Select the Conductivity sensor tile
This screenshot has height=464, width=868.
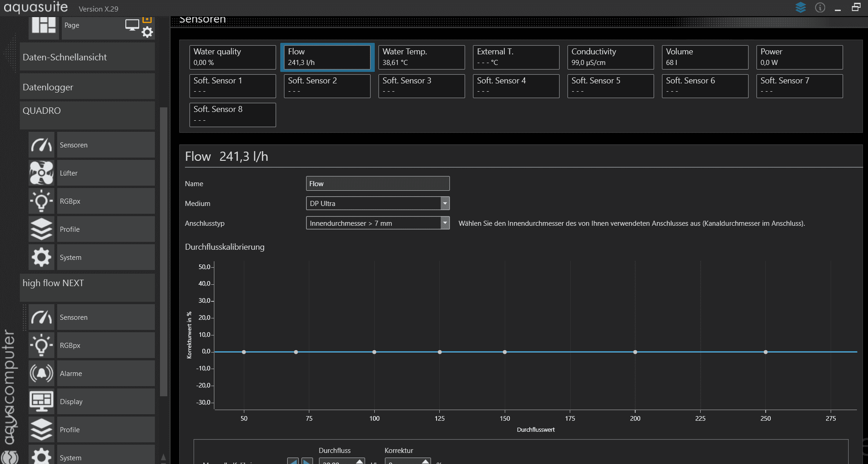[611, 57]
